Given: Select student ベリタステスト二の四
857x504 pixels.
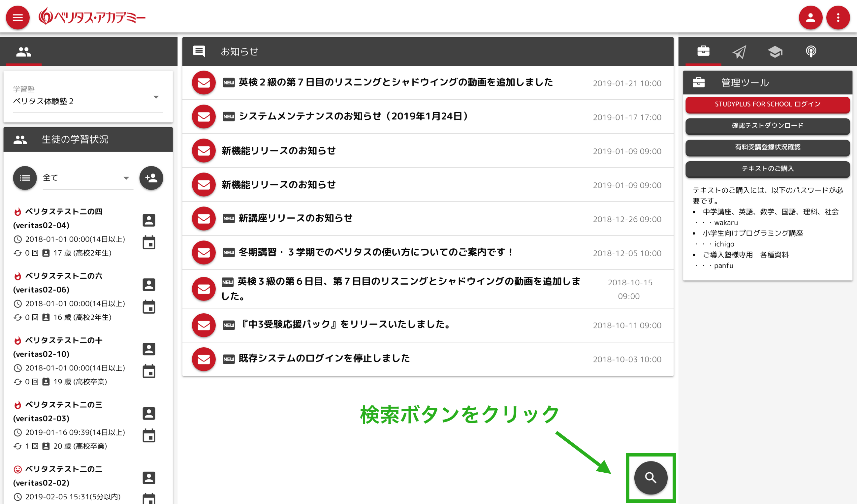Looking at the screenshot, I should 64,211.
